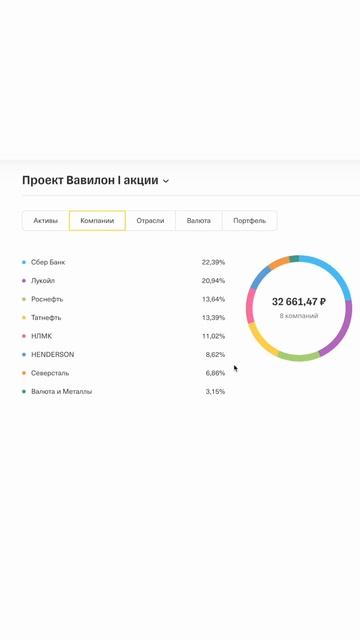Select the Северсталь company entry
The height and width of the screenshot is (640, 360).
50,373
